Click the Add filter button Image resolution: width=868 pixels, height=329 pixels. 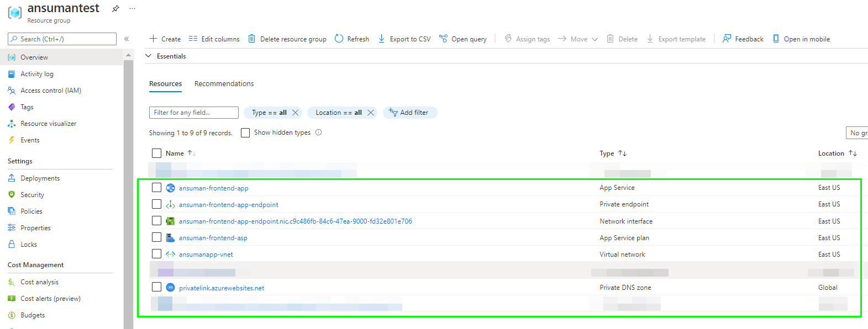409,113
